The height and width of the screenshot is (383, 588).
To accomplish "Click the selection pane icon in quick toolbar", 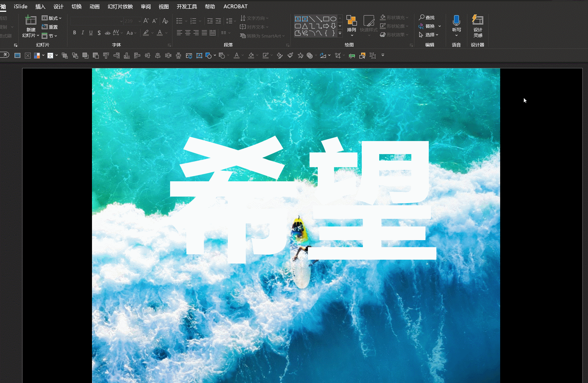I will pyautogui.click(x=362, y=56).
